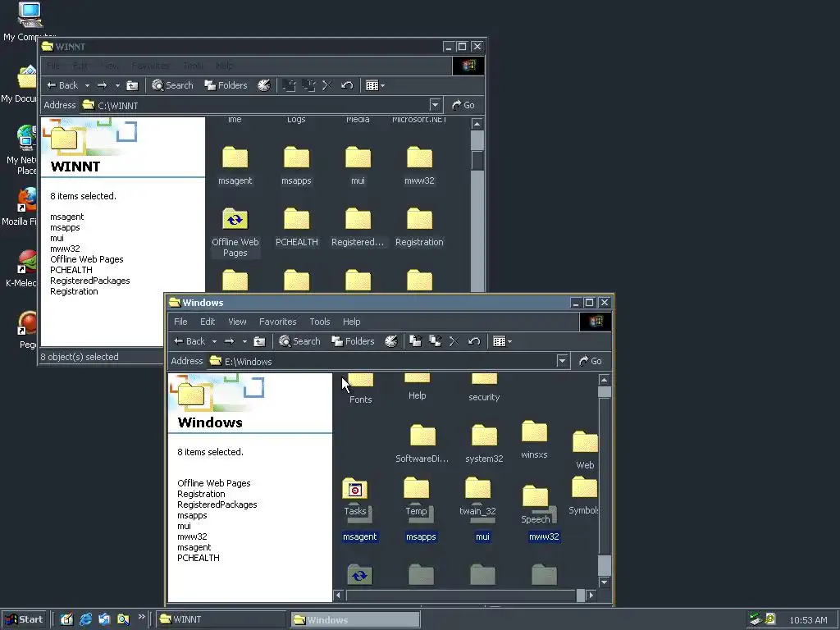Click Outlook Express quick launch icon
The height and width of the screenshot is (630, 840).
[x=104, y=619]
